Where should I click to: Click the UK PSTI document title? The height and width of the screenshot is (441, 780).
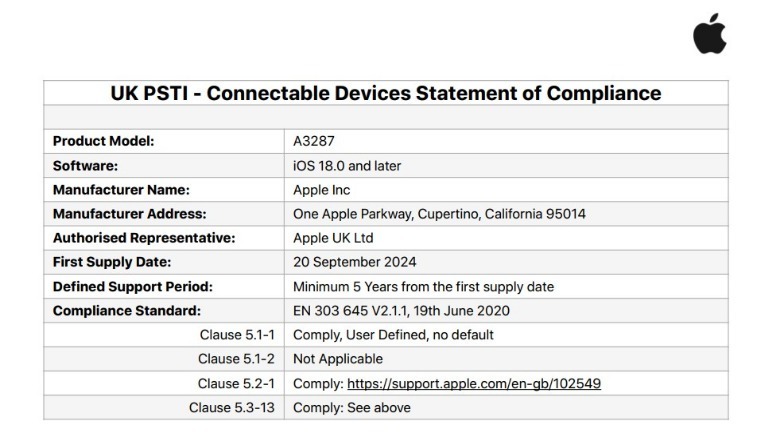pos(386,93)
